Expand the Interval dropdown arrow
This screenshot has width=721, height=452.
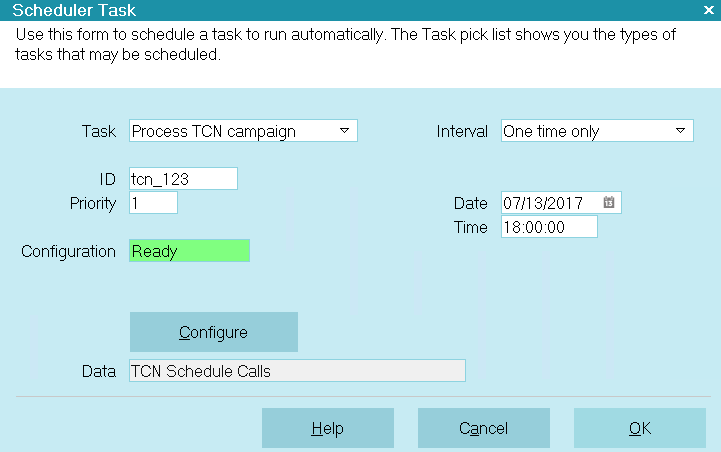[681, 131]
